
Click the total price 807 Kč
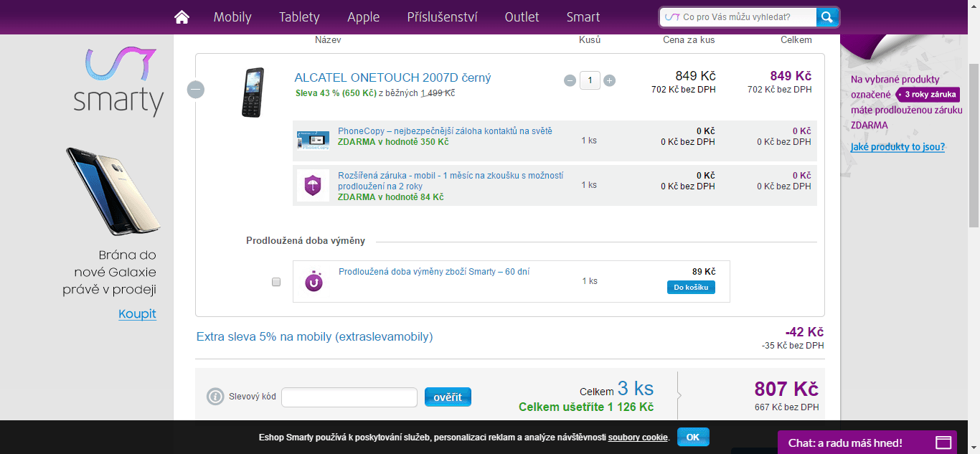point(786,389)
